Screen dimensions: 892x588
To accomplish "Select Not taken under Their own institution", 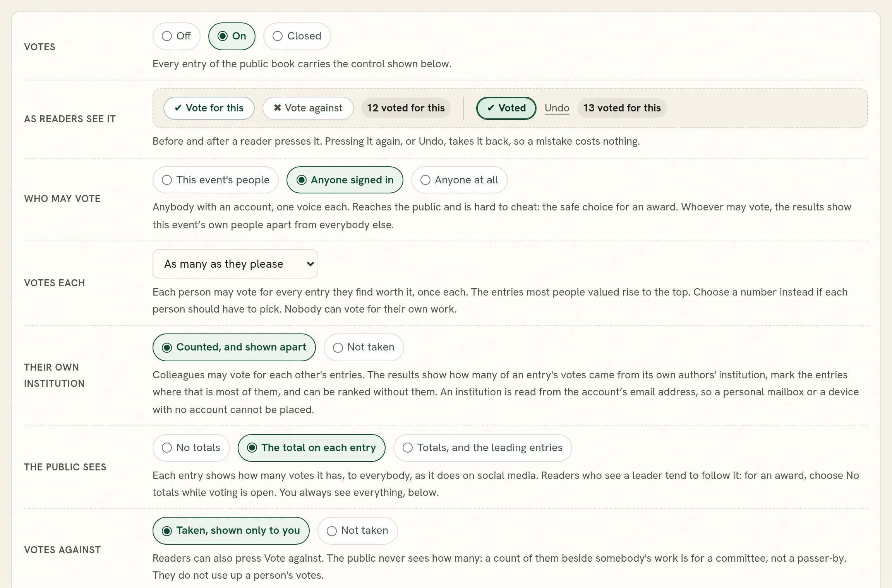I will [x=364, y=347].
